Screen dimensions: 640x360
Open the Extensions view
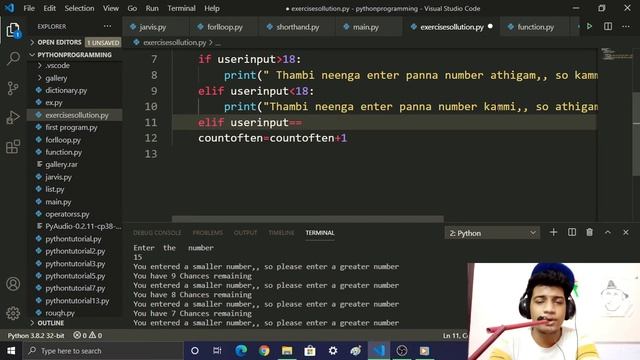[13, 147]
